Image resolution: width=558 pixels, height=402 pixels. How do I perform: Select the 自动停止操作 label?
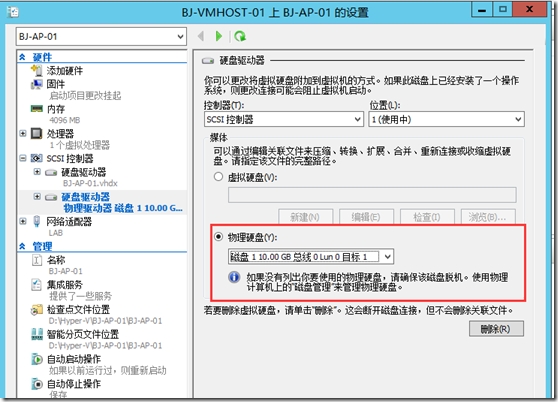tap(74, 384)
